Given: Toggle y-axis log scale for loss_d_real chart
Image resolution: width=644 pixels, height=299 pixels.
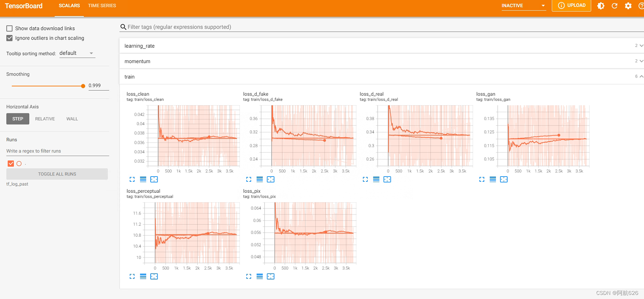Looking at the screenshot, I should pos(376,180).
